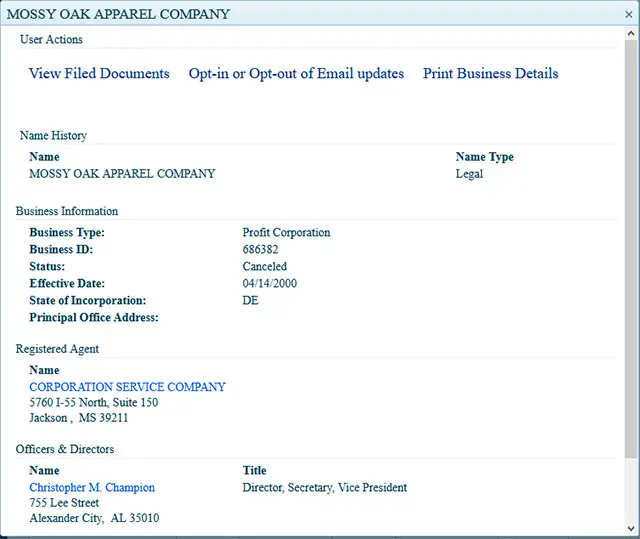Select the status value Canceled
Image resolution: width=640 pixels, height=539 pixels.
point(264,266)
